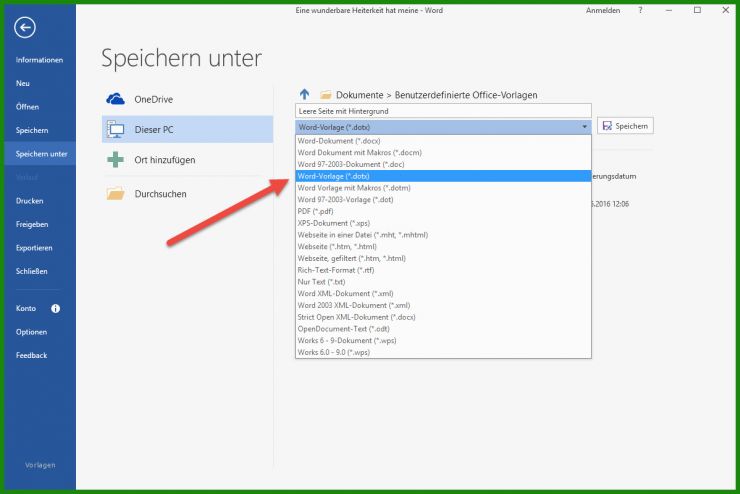The image size is (740, 494).
Task: Click the info icon next to Konto
Action: click(55, 309)
